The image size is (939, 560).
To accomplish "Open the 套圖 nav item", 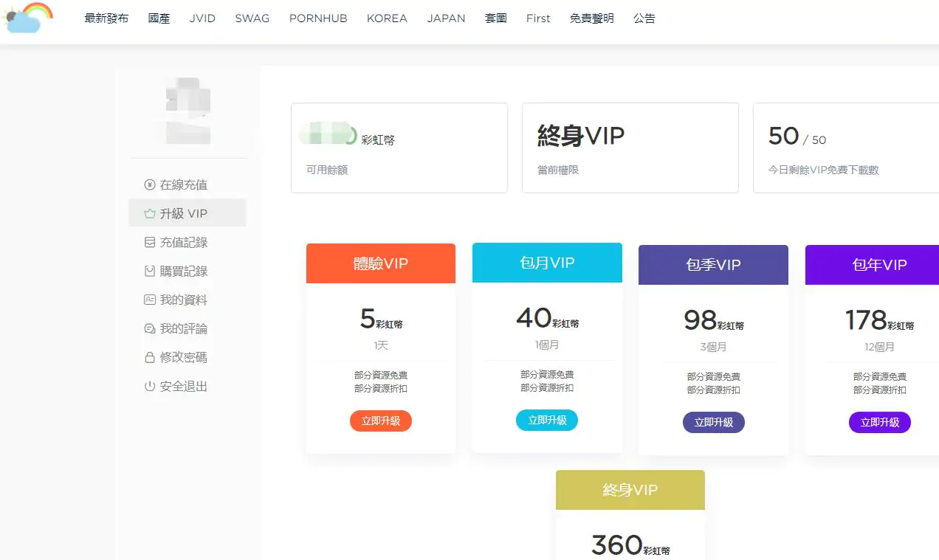I will pyautogui.click(x=495, y=18).
